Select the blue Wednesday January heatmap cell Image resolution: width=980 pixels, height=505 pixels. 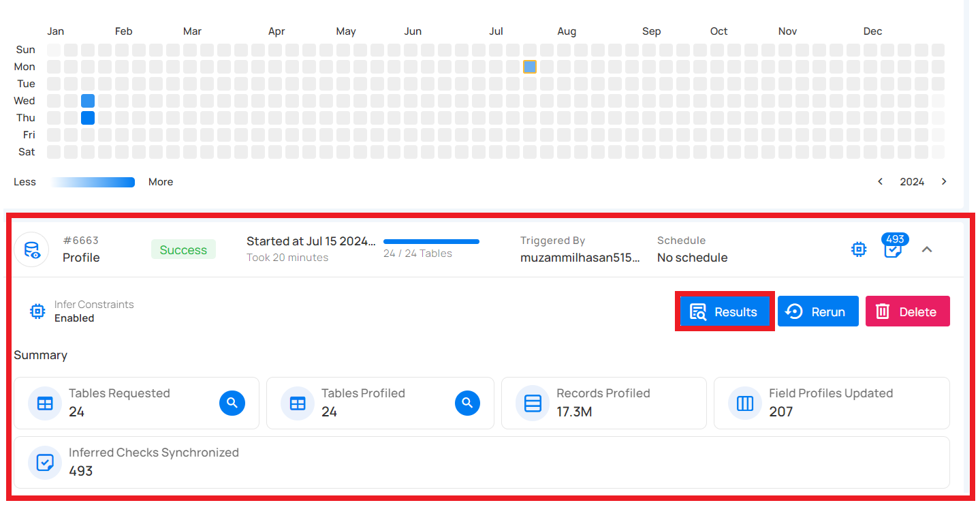(88, 101)
